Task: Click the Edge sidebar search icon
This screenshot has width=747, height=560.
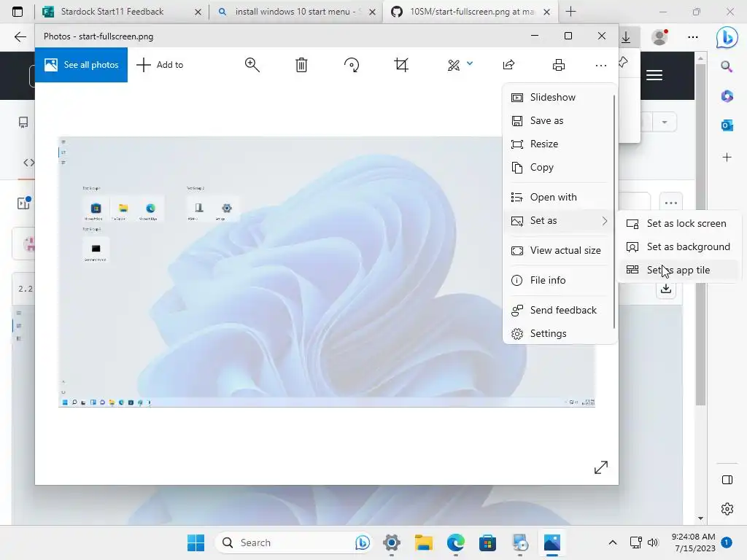Action: tap(727, 66)
